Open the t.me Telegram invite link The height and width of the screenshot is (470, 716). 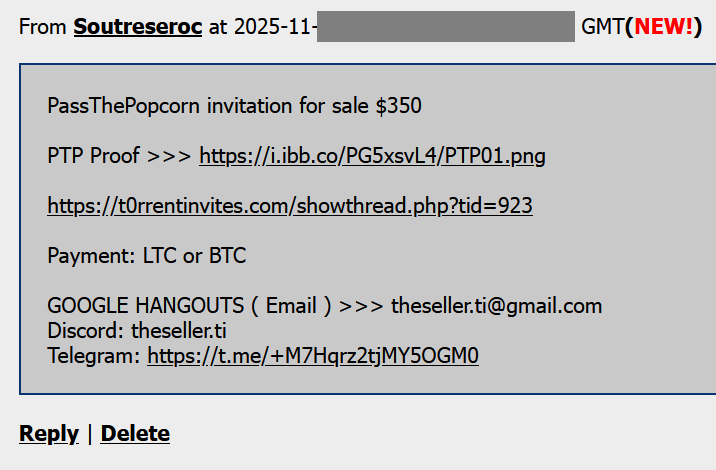pyautogui.click(x=313, y=356)
